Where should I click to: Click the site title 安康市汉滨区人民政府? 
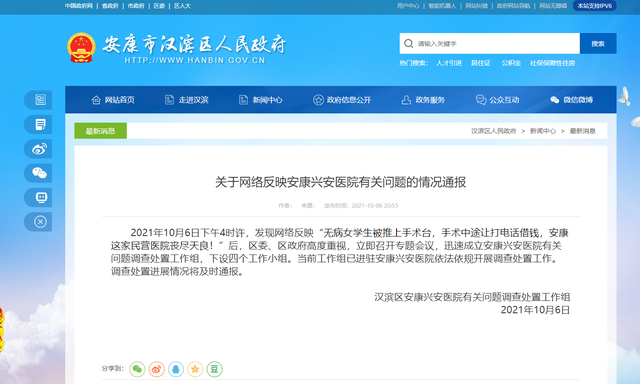pyautogui.click(x=194, y=44)
